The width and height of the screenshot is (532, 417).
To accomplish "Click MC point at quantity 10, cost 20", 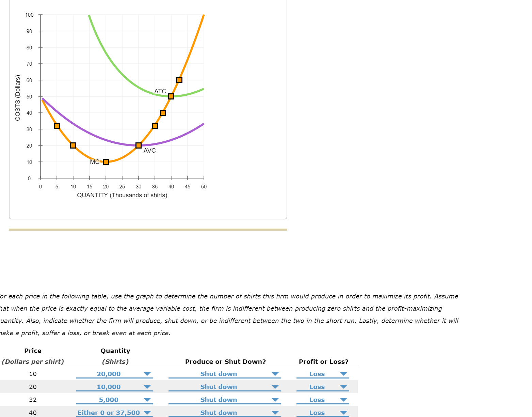I will 73,145.
